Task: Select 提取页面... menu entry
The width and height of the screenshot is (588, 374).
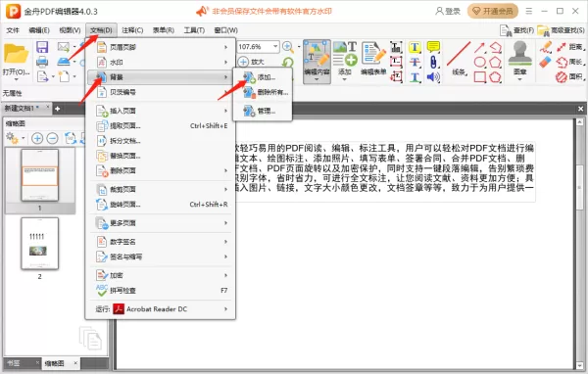Action: [161, 126]
